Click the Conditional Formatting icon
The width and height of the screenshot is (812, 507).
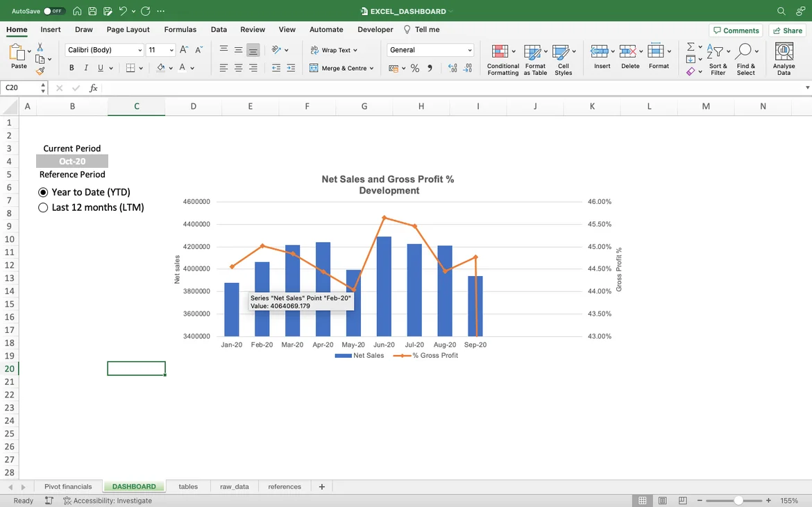point(499,52)
